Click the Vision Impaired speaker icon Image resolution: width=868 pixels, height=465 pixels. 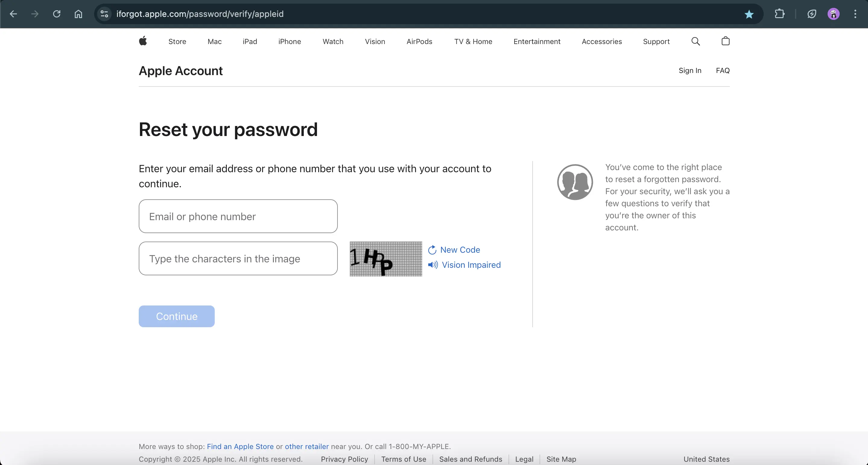433,264
